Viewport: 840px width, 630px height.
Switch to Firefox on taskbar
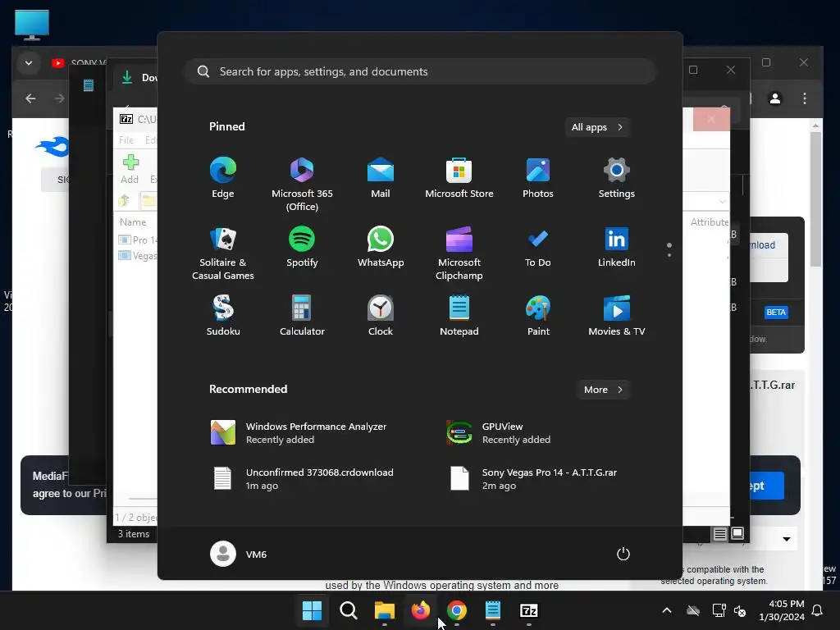point(421,610)
